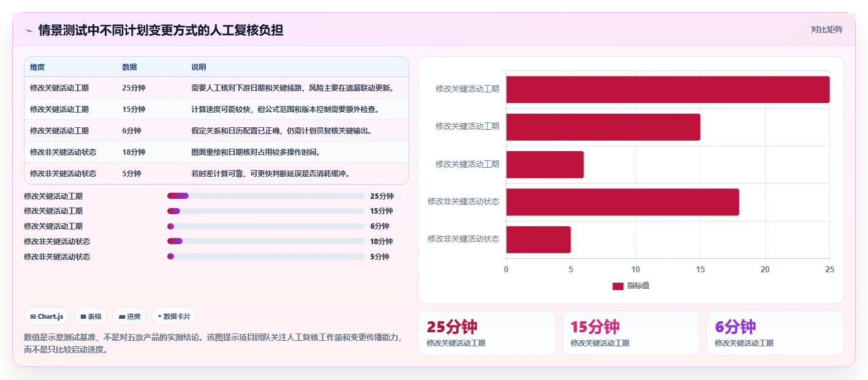This screenshot has width=868, height=380.
Task: Click the progress bar labeled 5分钟
Action: [x=266, y=256]
